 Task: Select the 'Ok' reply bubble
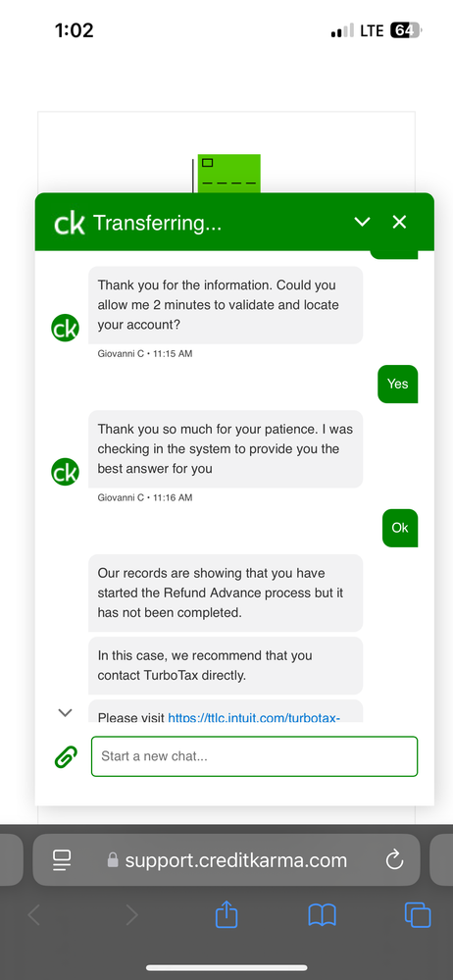coord(400,528)
